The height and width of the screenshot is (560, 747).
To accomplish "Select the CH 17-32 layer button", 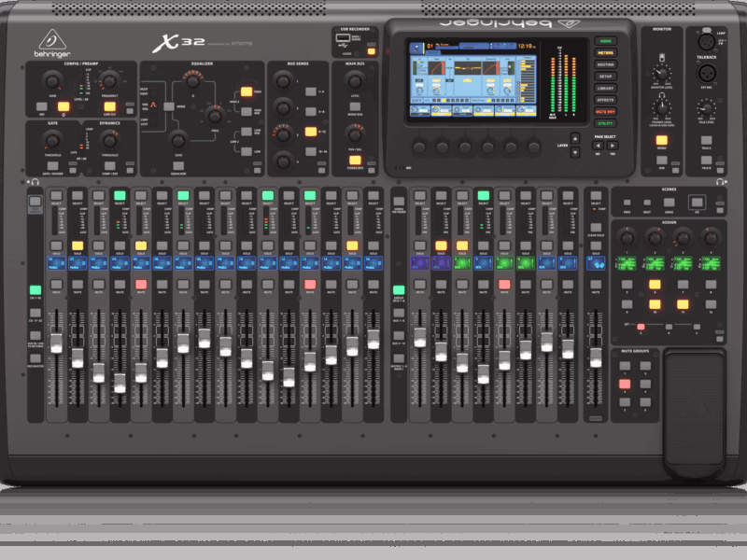I will point(35,313).
